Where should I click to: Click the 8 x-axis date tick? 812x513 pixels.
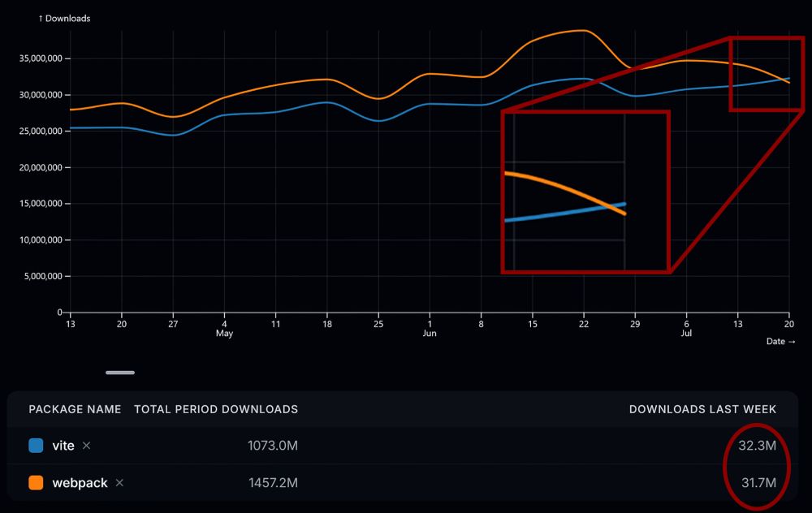pyautogui.click(x=481, y=324)
